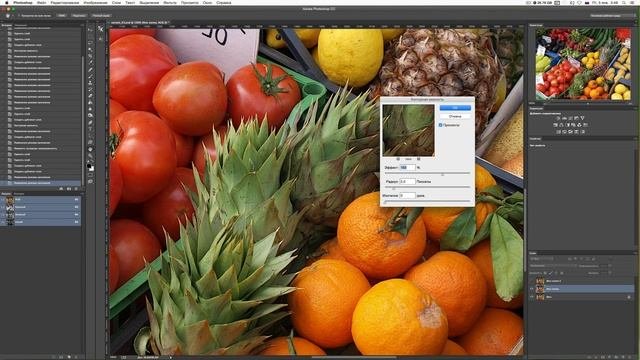The image size is (640, 360).
Task: Toggle scroll all windows checkbox in options bar
Action: click(x=19, y=16)
